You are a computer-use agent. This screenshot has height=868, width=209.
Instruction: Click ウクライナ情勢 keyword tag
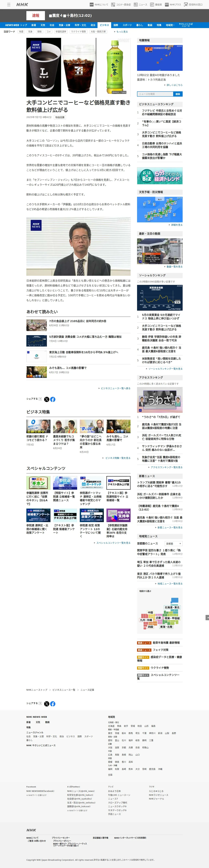pos(78,32)
